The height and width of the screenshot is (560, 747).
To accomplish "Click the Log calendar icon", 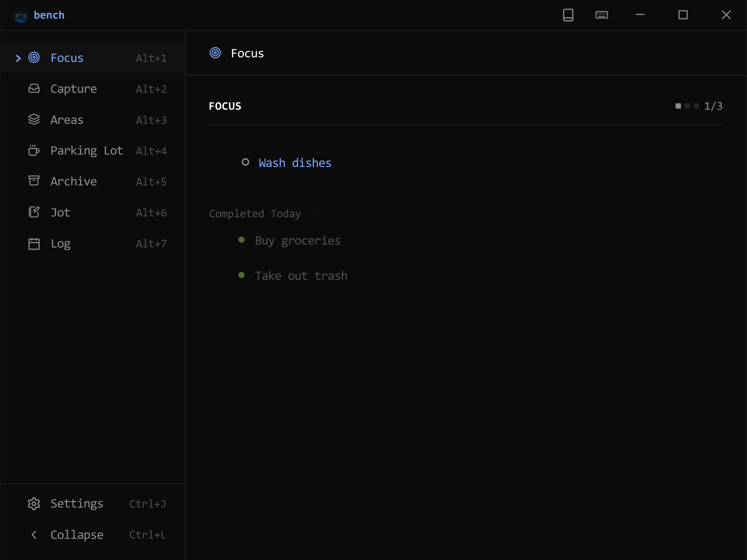I will 34,244.
